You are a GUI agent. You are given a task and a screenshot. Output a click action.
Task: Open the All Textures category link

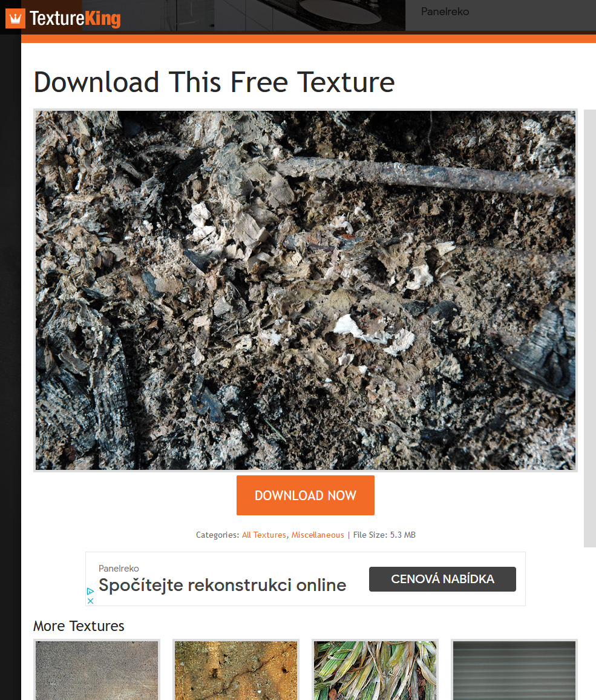(264, 535)
